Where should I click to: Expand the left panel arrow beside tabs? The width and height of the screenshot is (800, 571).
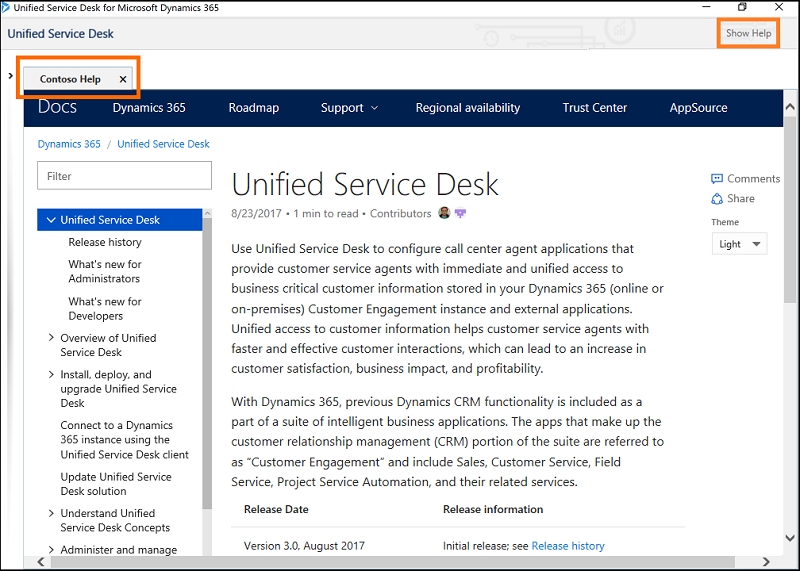pos(10,76)
